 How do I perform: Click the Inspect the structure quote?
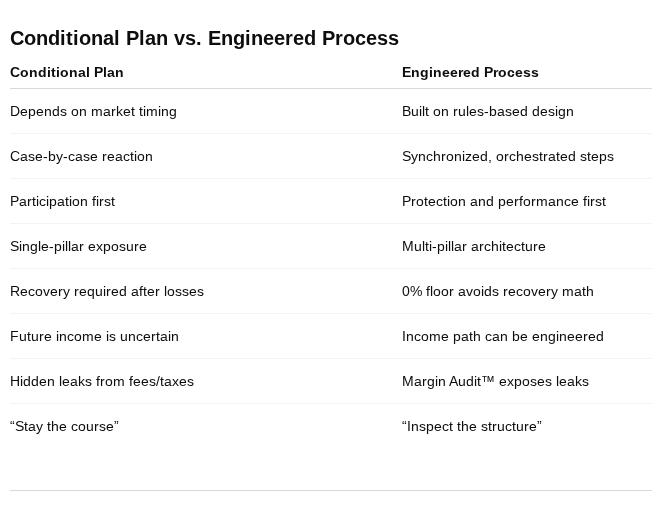click(x=472, y=427)
